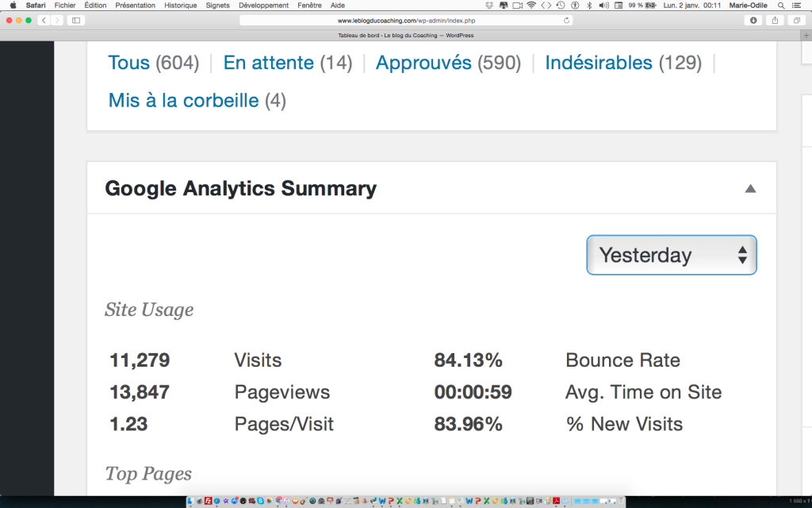
Task: Click the address bar URL field
Action: [404, 20]
